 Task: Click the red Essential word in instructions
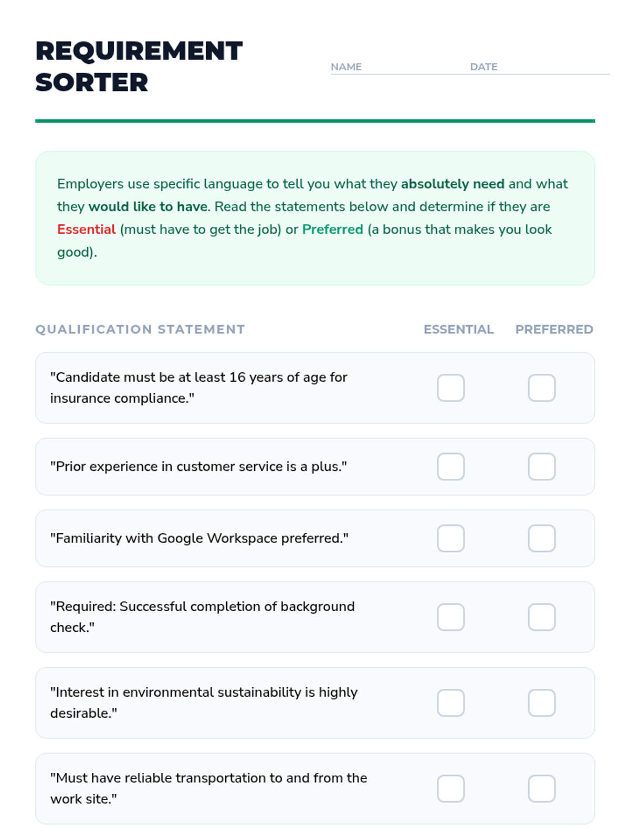point(86,229)
